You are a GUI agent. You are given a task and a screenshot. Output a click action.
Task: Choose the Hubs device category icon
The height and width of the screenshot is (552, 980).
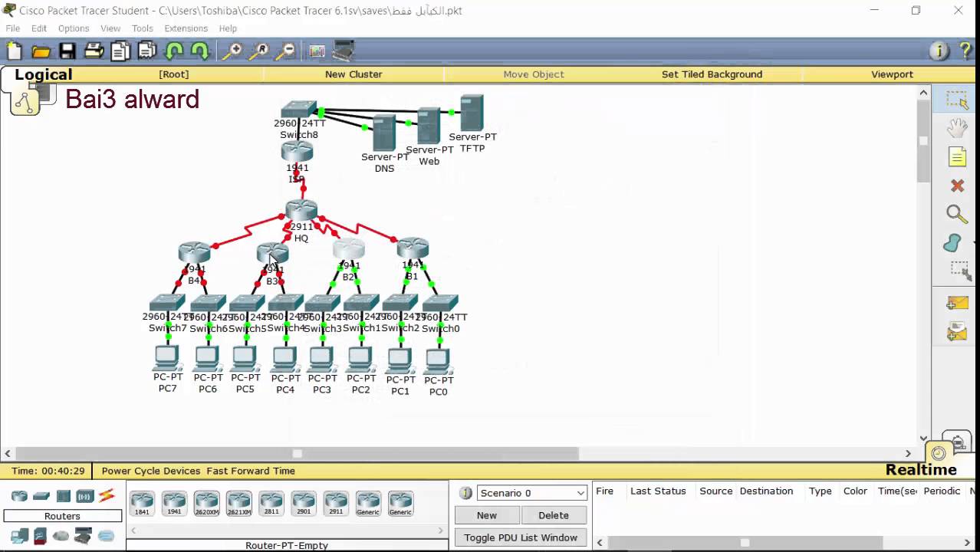point(63,496)
